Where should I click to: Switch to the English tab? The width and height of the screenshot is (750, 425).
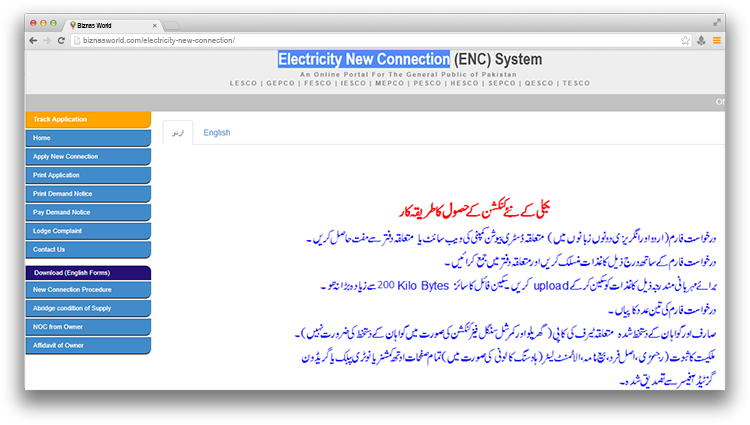click(216, 132)
